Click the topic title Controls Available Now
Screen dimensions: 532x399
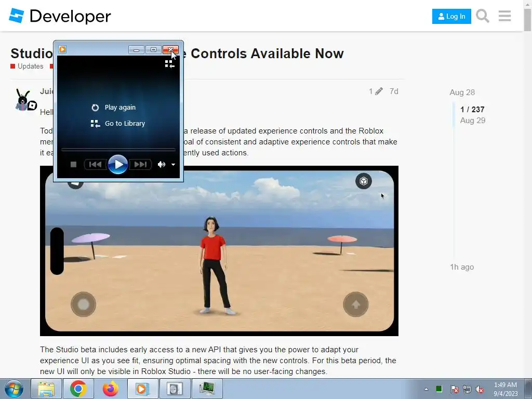point(267,54)
